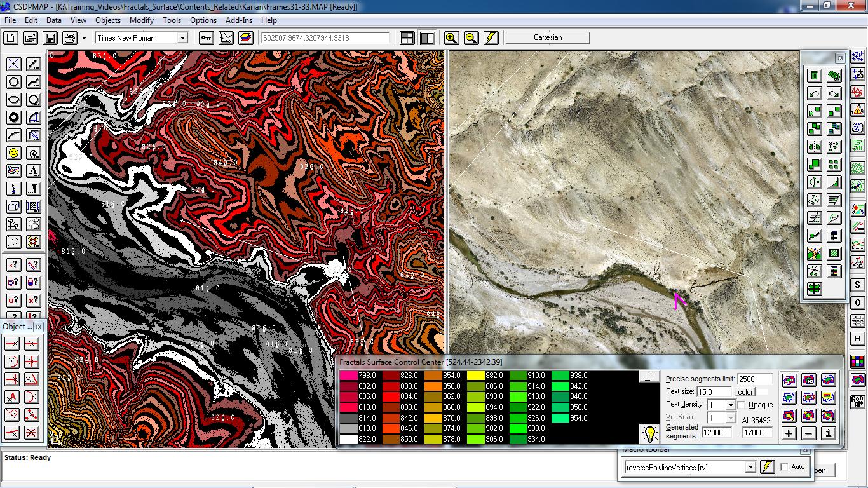868x488 pixels.
Task: Click the four-pane window layout icon
Action: [x=407, y=38]
